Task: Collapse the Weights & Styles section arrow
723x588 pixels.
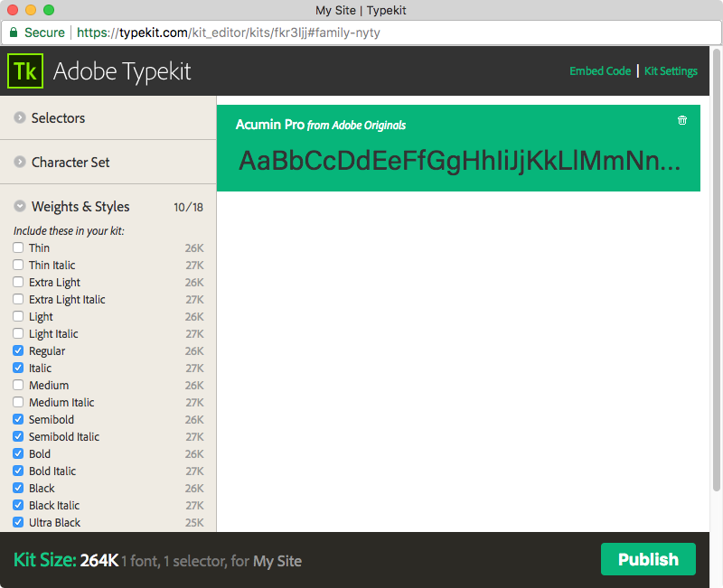Action: (19, 206)
